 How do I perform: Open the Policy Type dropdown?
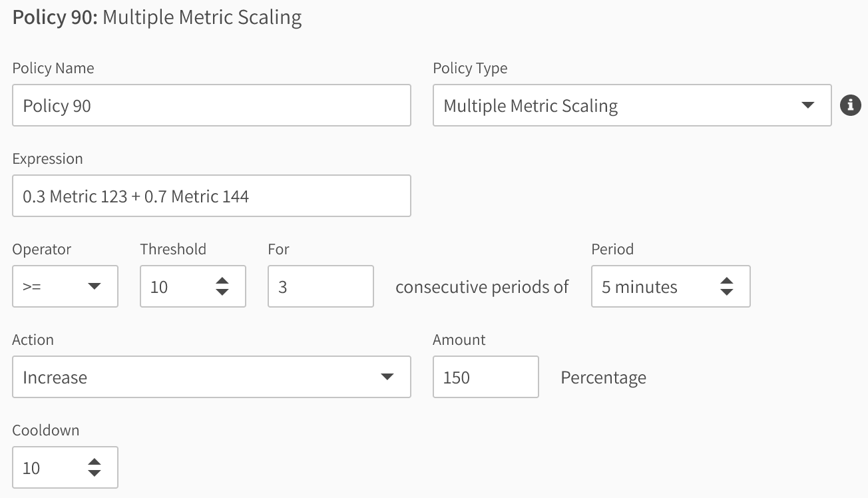[632, 105]
